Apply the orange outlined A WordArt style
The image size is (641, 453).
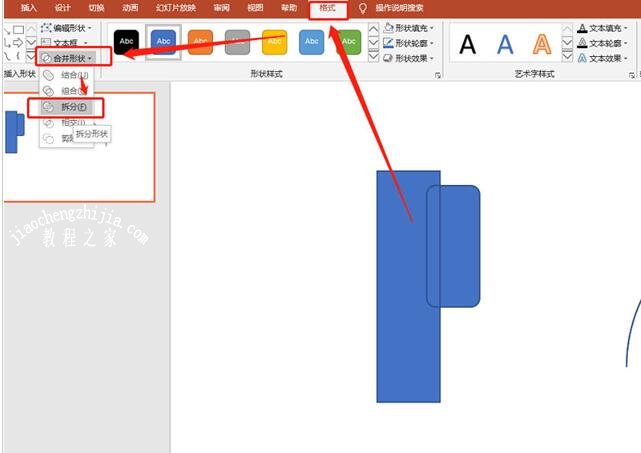pos(542,44)
